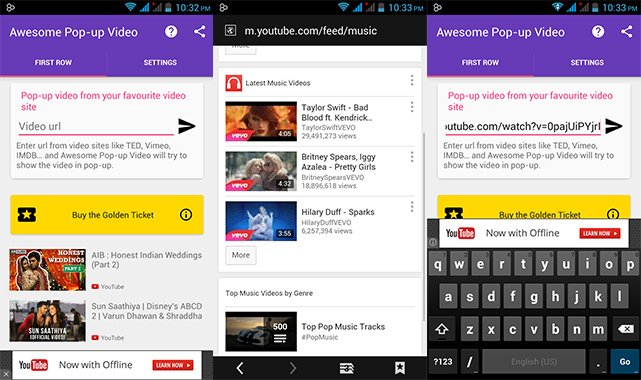Open options menu for Latest Music Videos section
The height and width of the screenshot is (380, 641).
tap(412, 80)
